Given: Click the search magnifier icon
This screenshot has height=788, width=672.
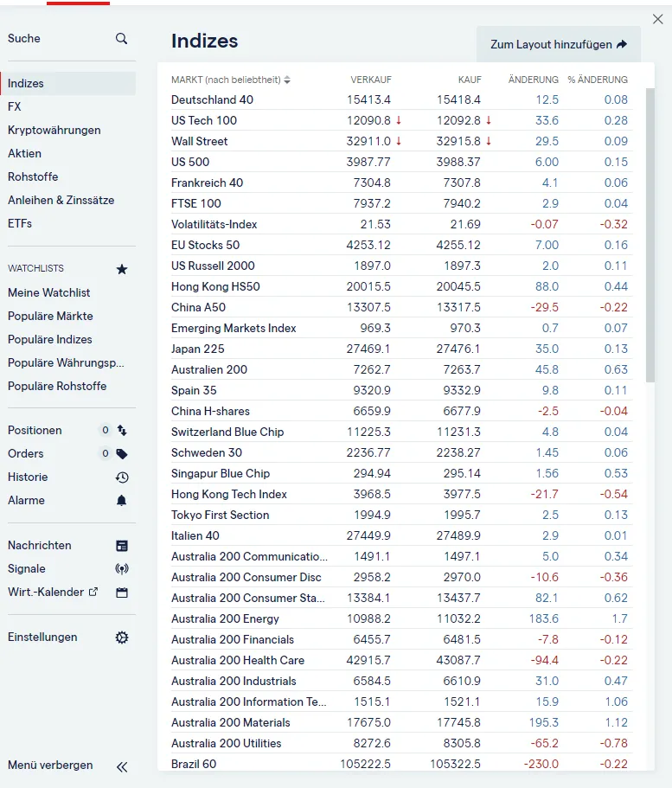Looking at the screenshot, I should click(121, 38).
